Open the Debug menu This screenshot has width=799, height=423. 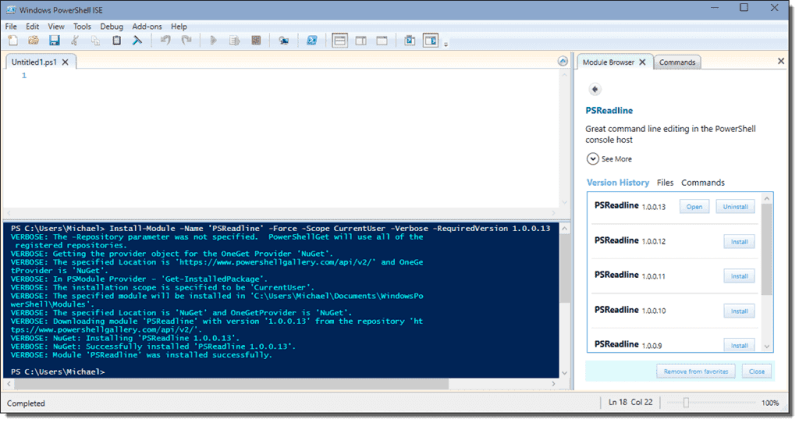pyautogui.click(x=112, y=27)
